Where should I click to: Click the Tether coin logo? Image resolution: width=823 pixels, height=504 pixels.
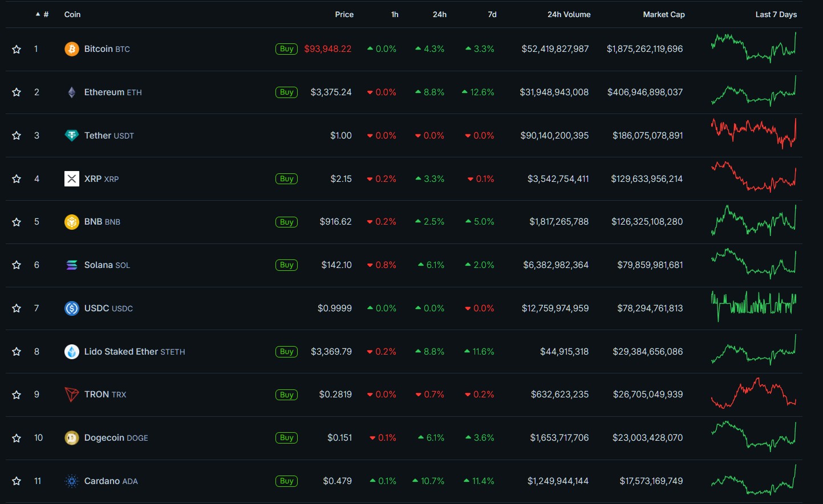coord(71,136)
